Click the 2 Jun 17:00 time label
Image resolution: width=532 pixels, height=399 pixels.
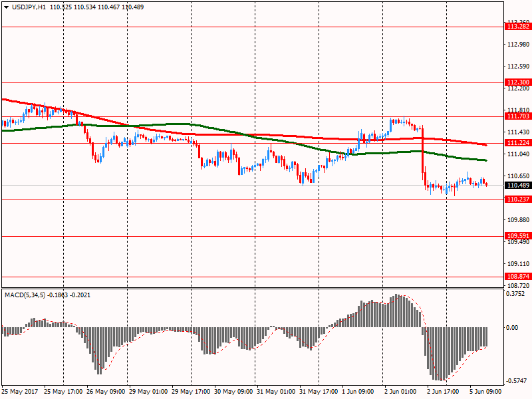(x=443, y=392)
